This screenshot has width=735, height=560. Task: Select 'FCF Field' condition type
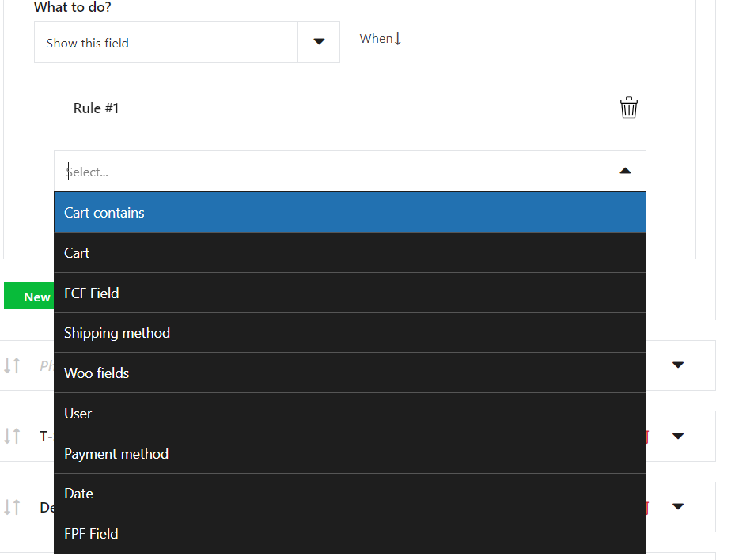(350, 293)
